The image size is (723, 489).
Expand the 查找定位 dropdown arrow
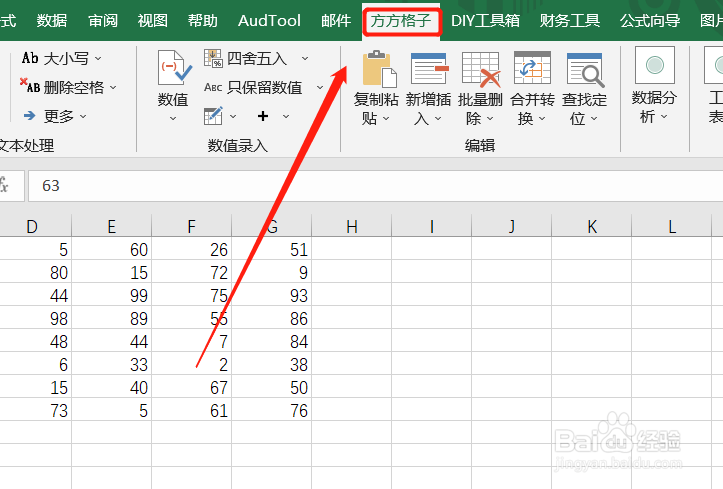(594, 118)
